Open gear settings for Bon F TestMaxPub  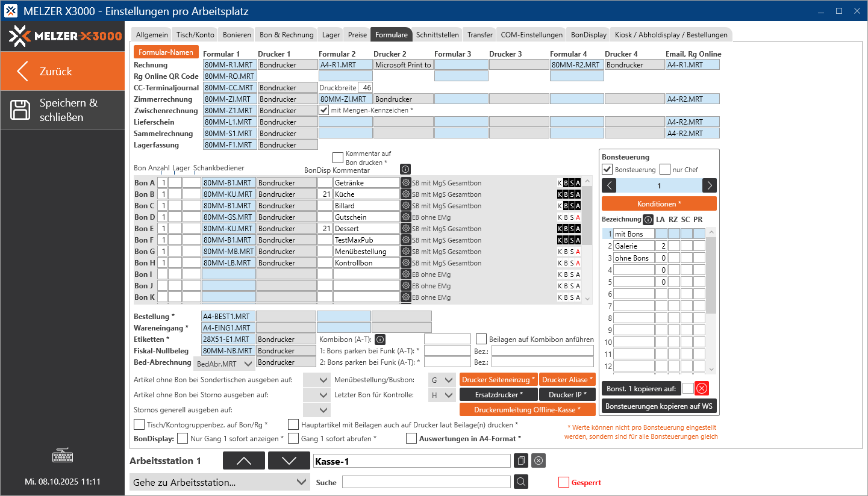tap(406, 240)
